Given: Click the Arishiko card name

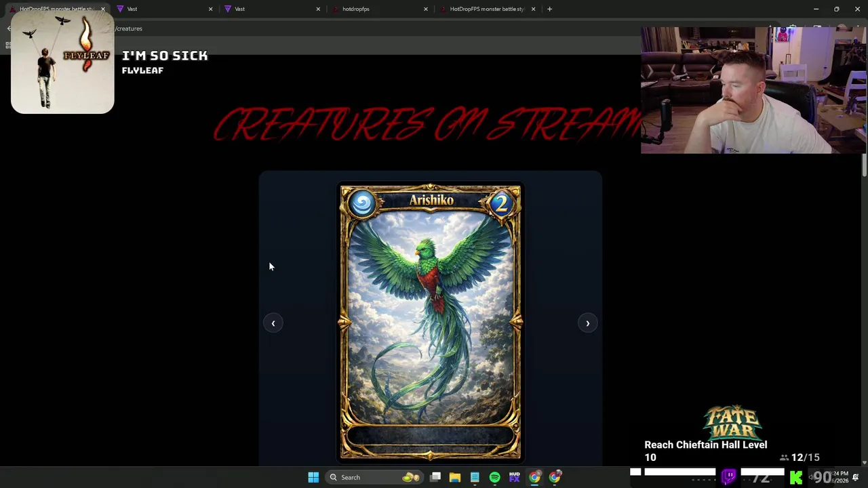Looking at the screenshot, I should [x=431, y=200].
